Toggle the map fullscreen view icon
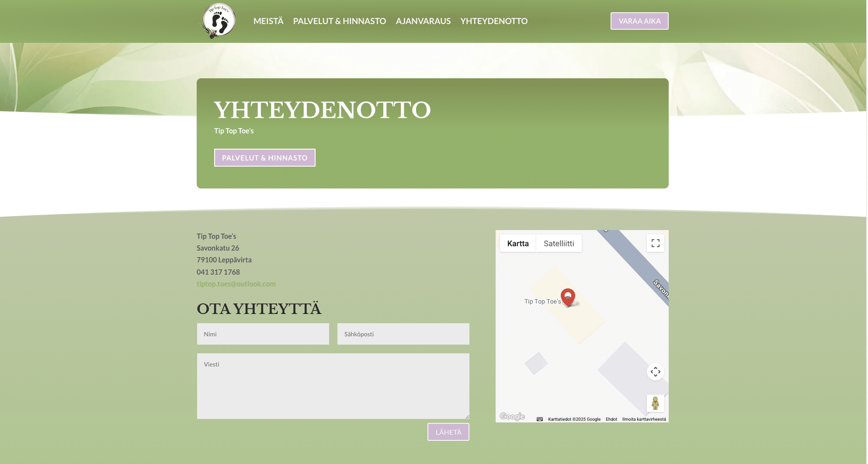Image resolution: width=868 pixels, height=464 pixels. [x=655, y=243]
